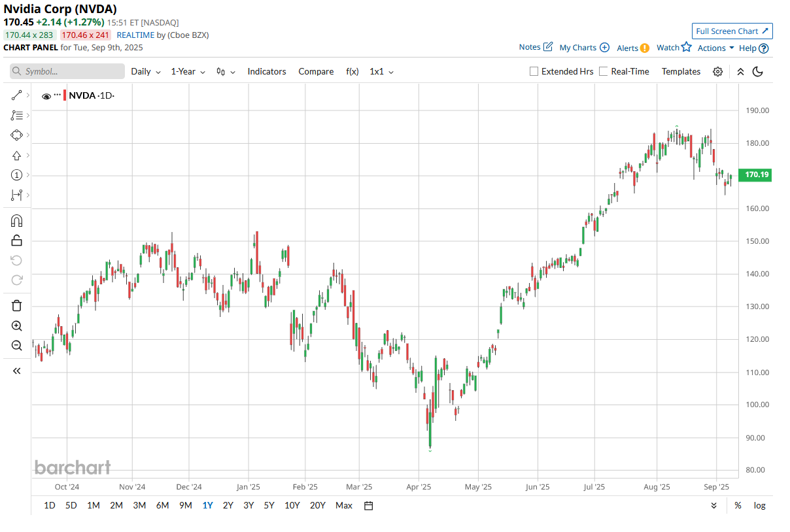The image size is (790, 532).
Task: Expand the measure tool options chevron
Action: pyautogui.click(x=28, y=195)
